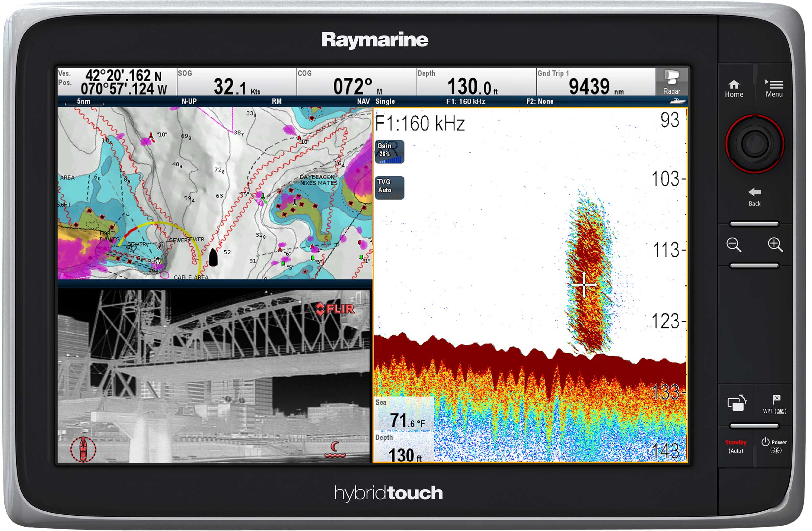Engage the Standby (Auto) pilot button

tap(736, 446)
